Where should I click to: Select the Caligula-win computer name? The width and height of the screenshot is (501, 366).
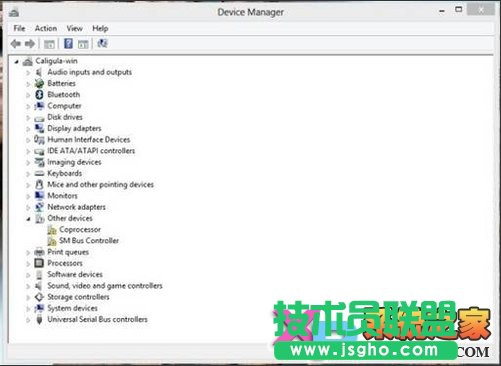(56, 61)
